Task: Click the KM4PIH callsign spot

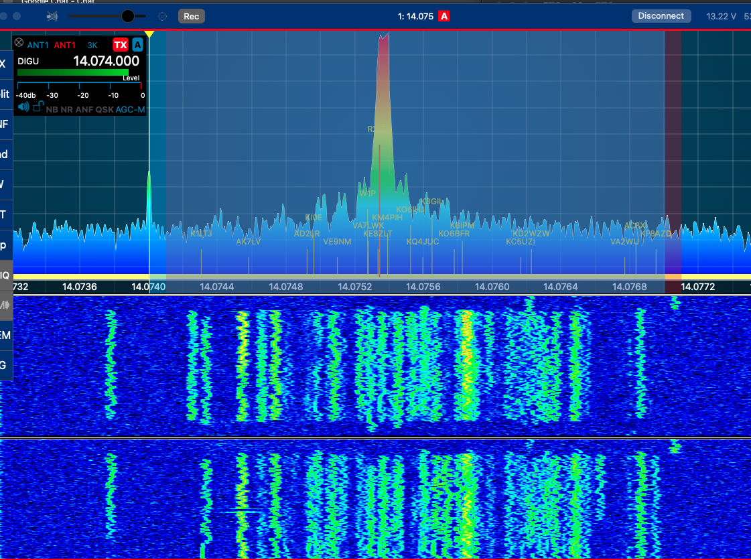Action: pos(387,218)
